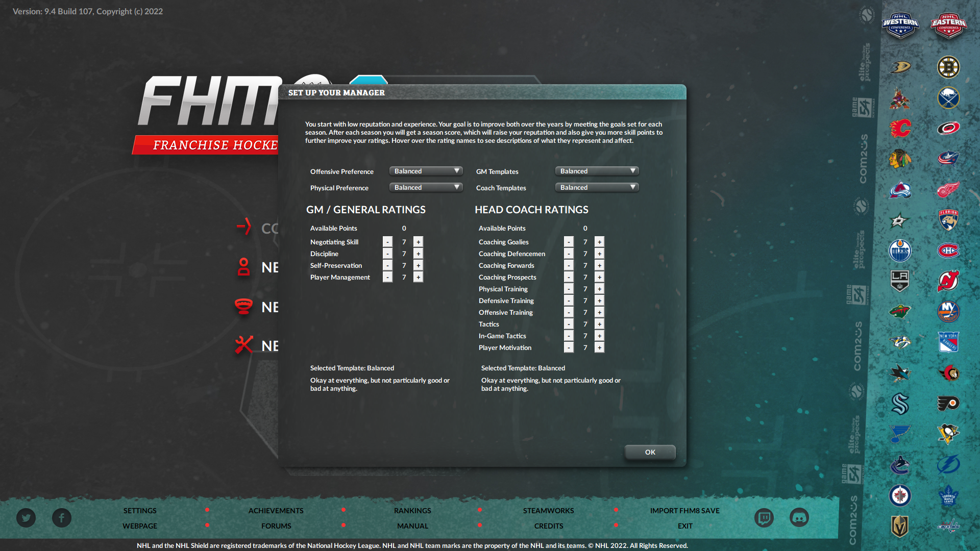Screen dimensions: 980x551
Task: Open the CREDITS link
Action: pyautogui.click(x=549, y=526)
